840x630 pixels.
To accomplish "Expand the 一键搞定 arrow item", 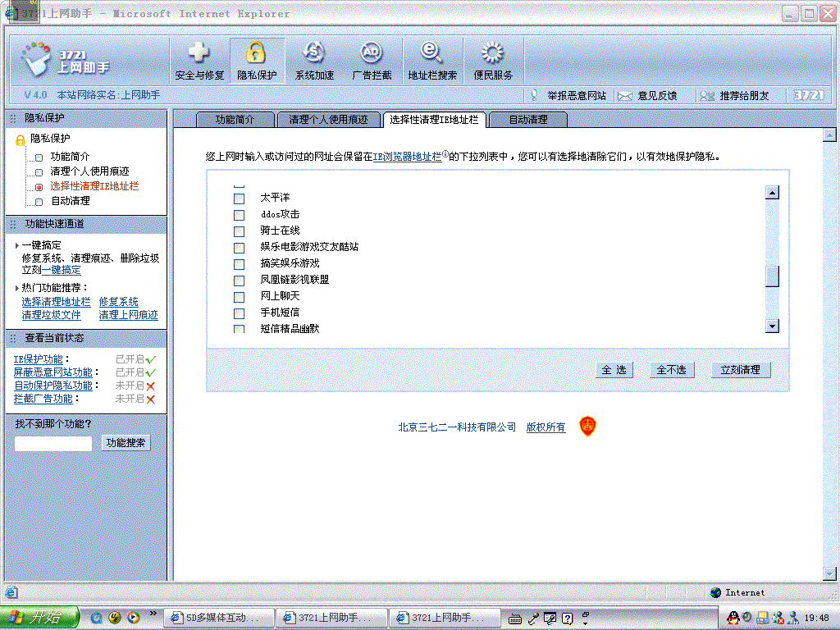I will pos(17,245).
